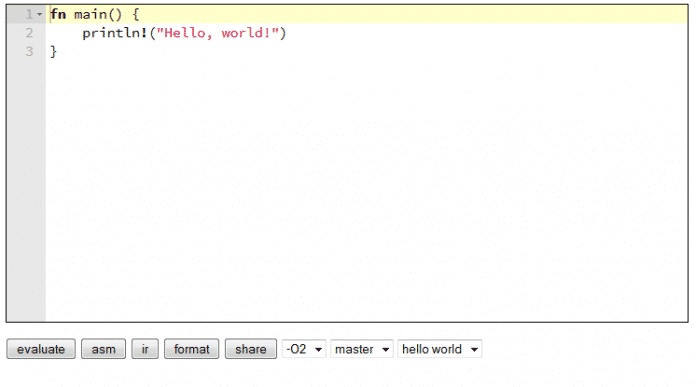The width and height of the screenshot is (696, 387).
Task: Place cursor on println! macro
Action: 115,33
